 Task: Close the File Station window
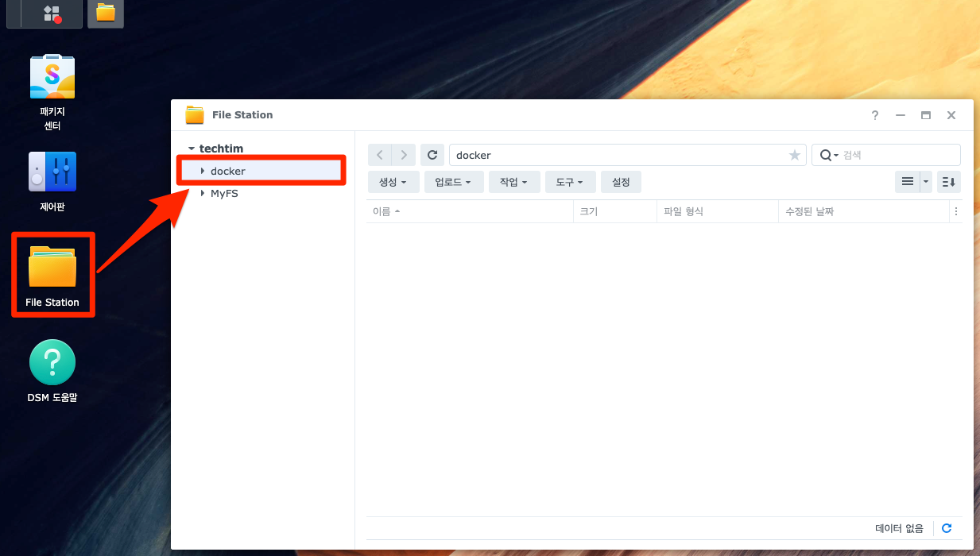(951, 115)
